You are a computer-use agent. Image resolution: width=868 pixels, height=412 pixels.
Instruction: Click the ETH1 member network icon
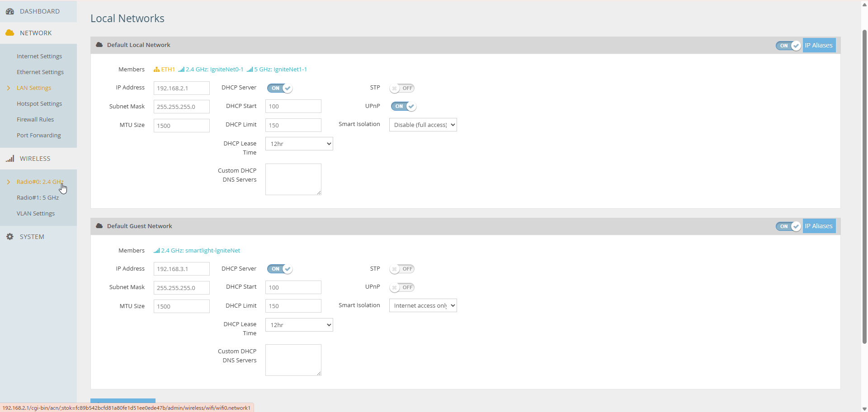click(x=156, y=70)
